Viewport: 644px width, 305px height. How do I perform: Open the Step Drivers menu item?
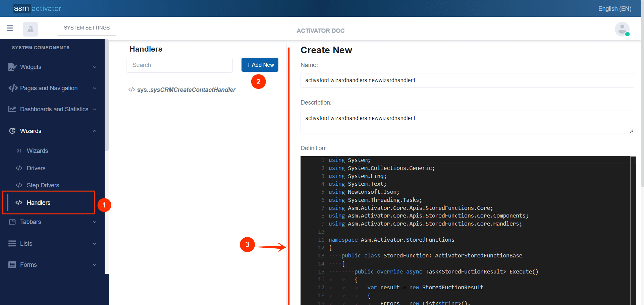pos(43,185)
